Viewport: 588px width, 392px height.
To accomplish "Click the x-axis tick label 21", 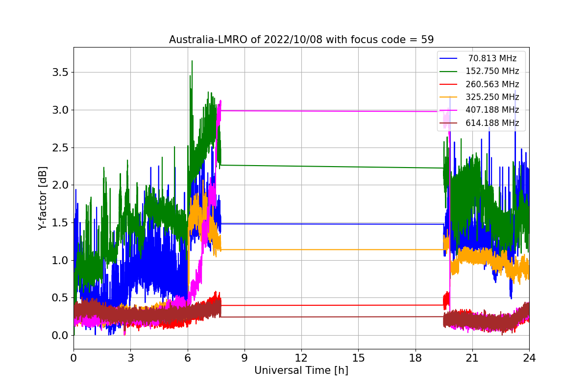I will (472, 358).
